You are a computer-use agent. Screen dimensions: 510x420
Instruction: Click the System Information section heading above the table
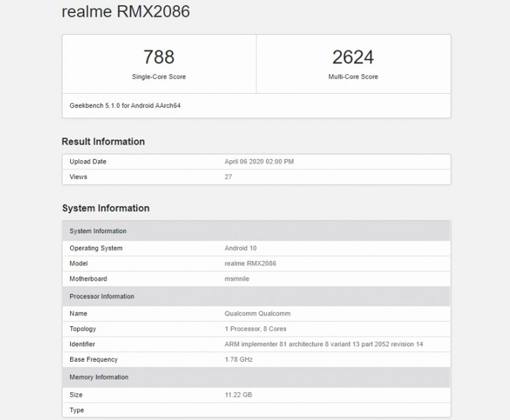[x=106, y=208]
